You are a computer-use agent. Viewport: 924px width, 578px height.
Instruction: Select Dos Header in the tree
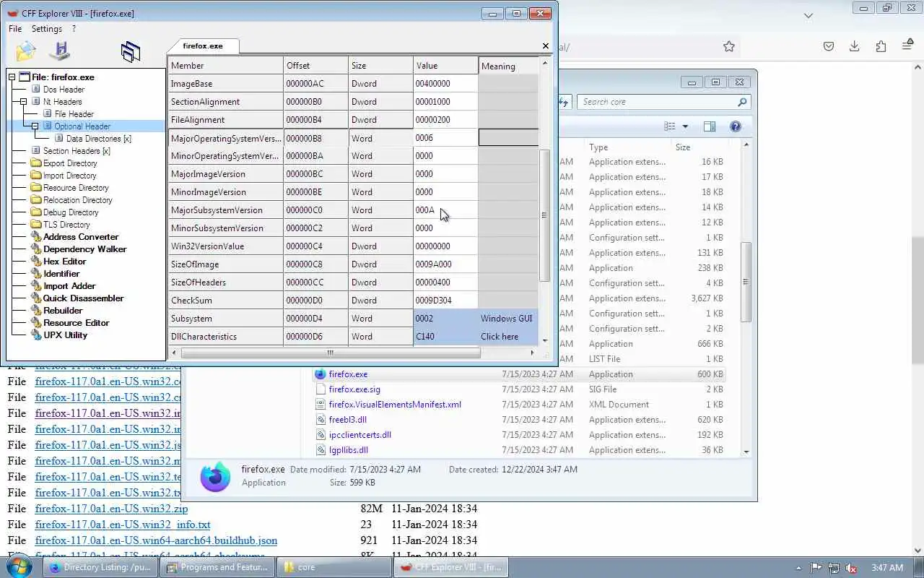[64, 90]
